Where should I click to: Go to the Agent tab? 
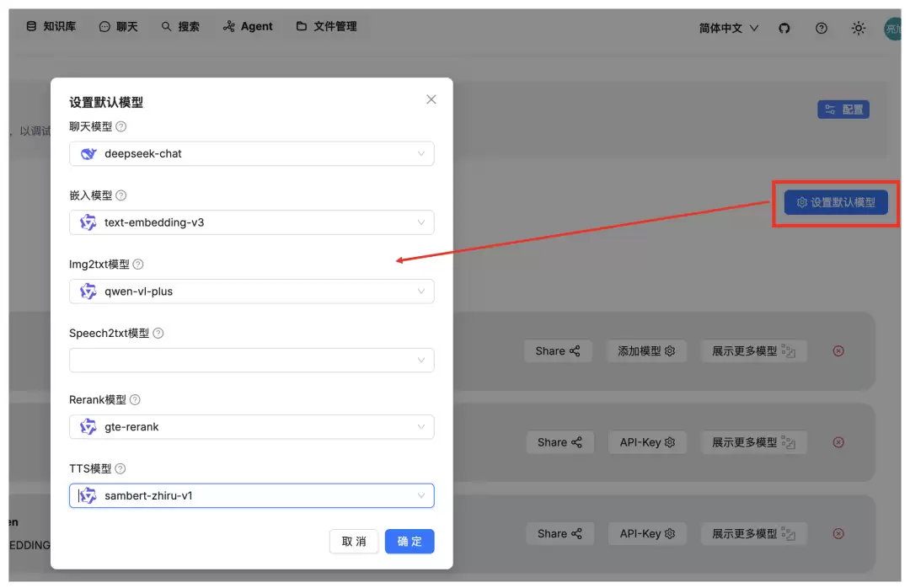point(248,26)
